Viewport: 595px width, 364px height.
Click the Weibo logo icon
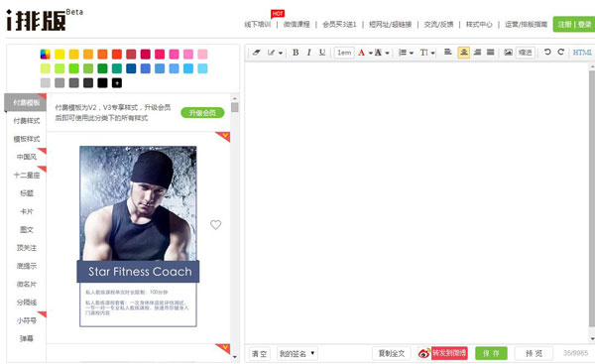[424, 353]
